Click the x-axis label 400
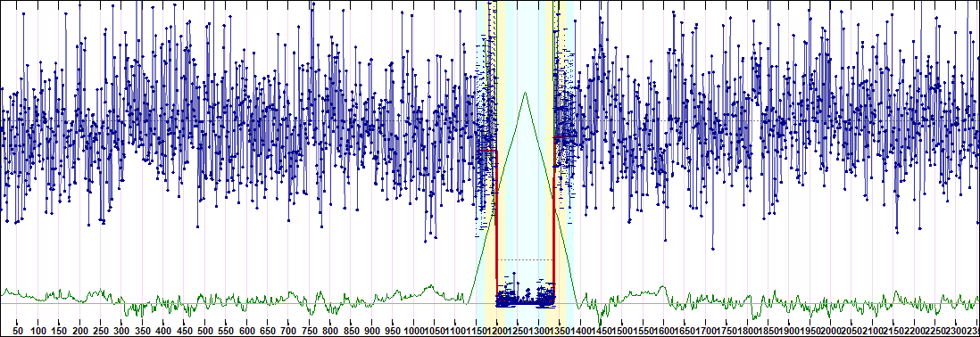 [163, 331]
